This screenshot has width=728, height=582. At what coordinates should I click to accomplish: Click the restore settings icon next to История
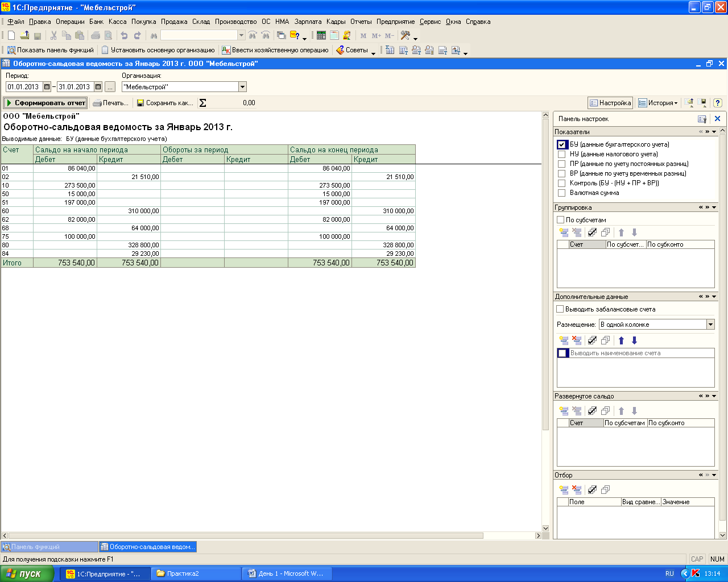tap(689, 103)
